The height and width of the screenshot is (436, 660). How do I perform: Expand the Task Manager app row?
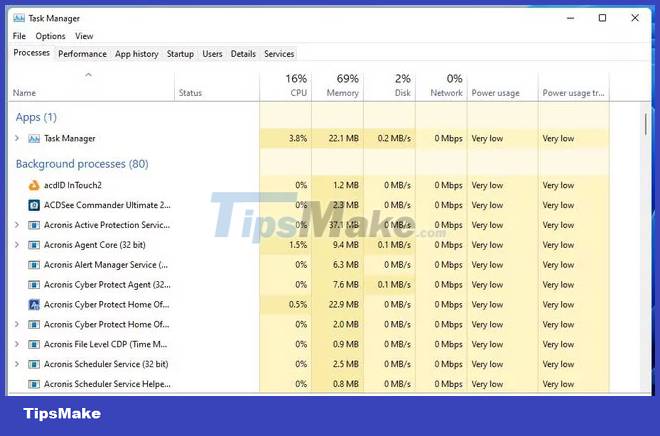pyautogui.click(x=17, y=138)
